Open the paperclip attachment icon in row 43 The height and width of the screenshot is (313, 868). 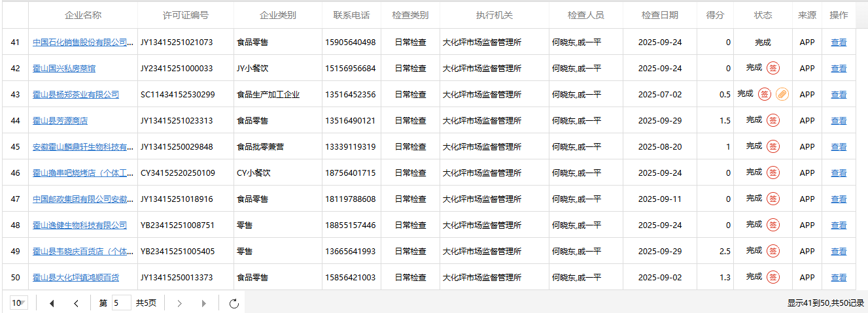(782, 94)
